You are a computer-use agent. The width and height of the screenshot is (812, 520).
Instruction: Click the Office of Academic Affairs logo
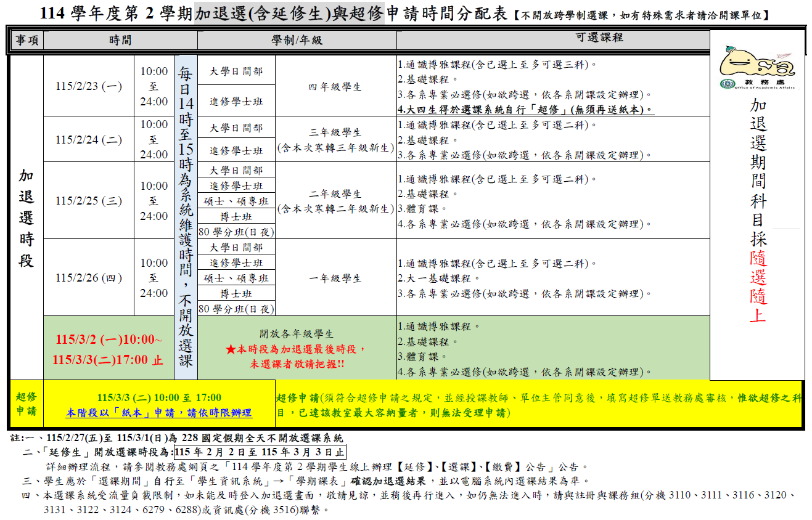[757, 68]
